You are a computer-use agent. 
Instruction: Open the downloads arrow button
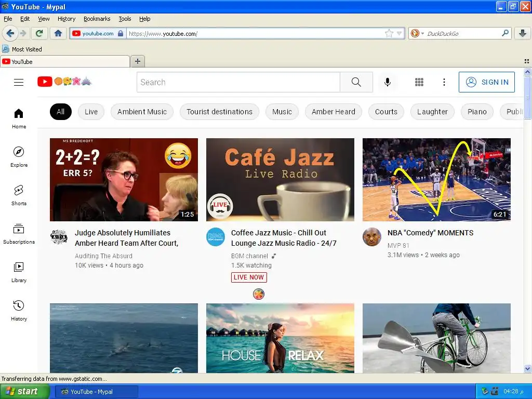click(523, 33)
